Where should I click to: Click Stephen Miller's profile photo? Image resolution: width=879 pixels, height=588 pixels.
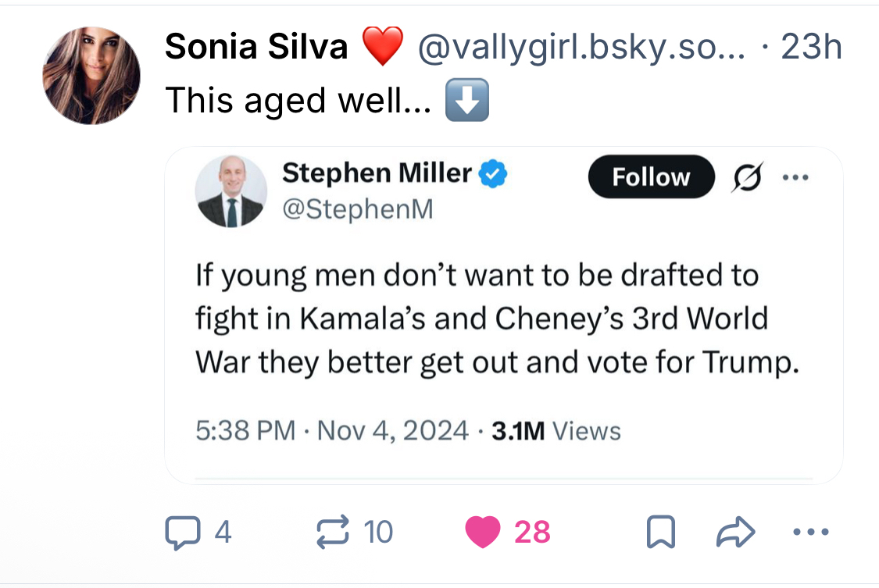click(230, 191)
